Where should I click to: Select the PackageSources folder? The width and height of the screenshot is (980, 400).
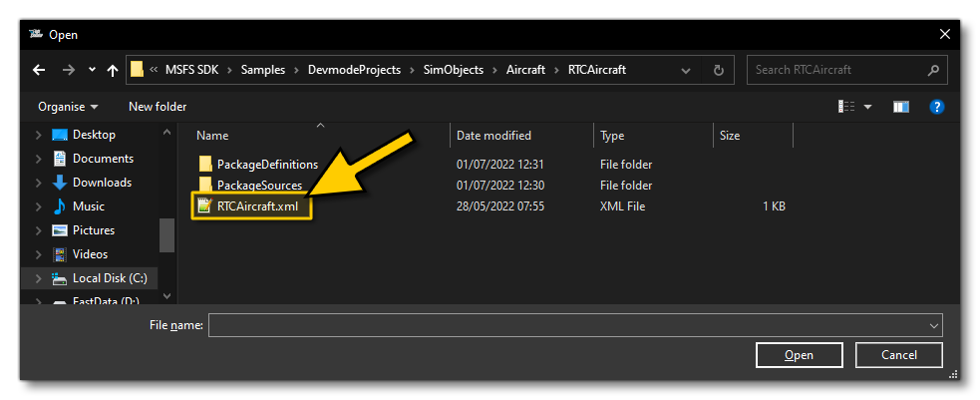(x=259, y=186)
